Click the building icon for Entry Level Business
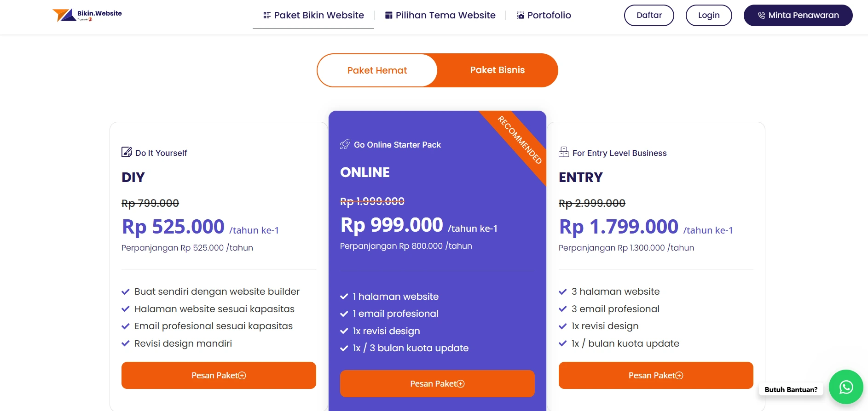The height and width of the screenshot is (411, 868). (563, 152)
